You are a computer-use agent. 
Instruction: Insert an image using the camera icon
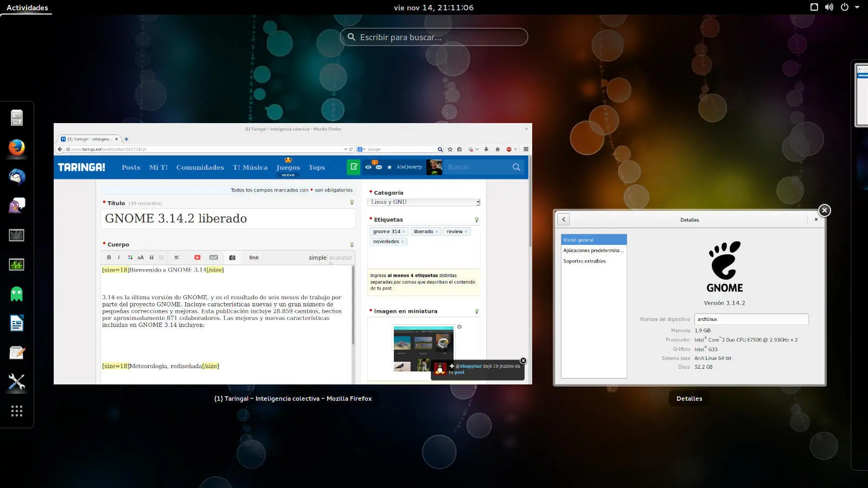click(232, 258)
